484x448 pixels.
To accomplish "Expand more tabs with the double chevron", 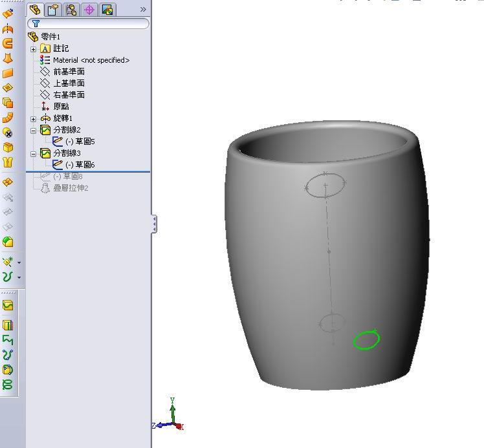I will pyautogui.click(x=143, y=10).
